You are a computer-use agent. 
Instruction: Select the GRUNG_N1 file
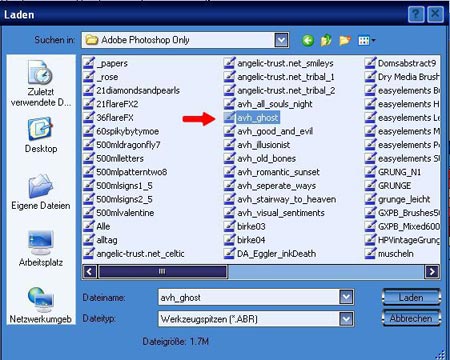tap(393, 172)
